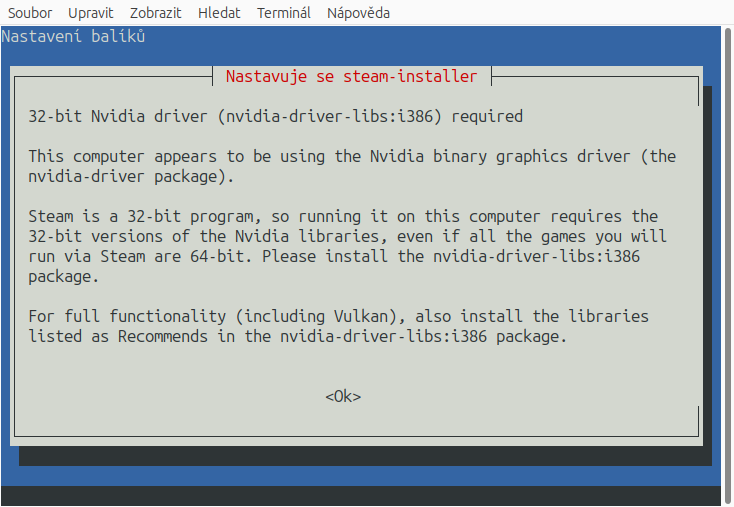This screenshot has width=734, height=507.
Task: Open the Upravit menu
Action: 91,13
